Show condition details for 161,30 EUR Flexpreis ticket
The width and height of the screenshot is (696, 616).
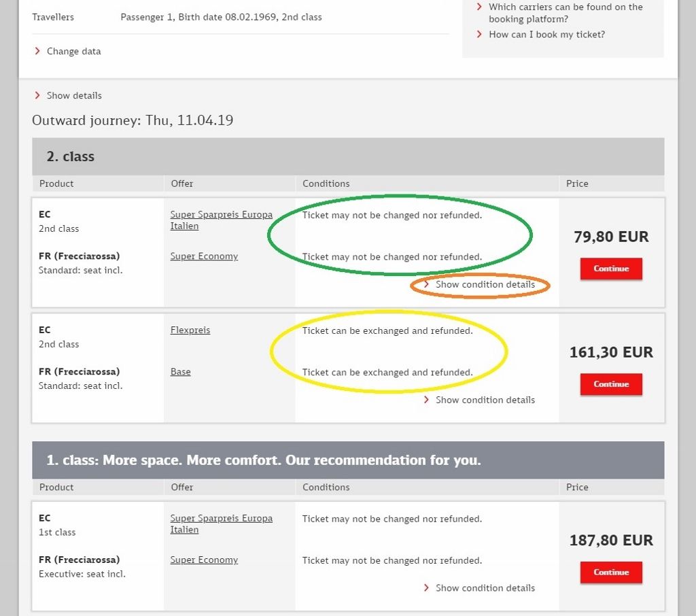(x=485, y=400)
